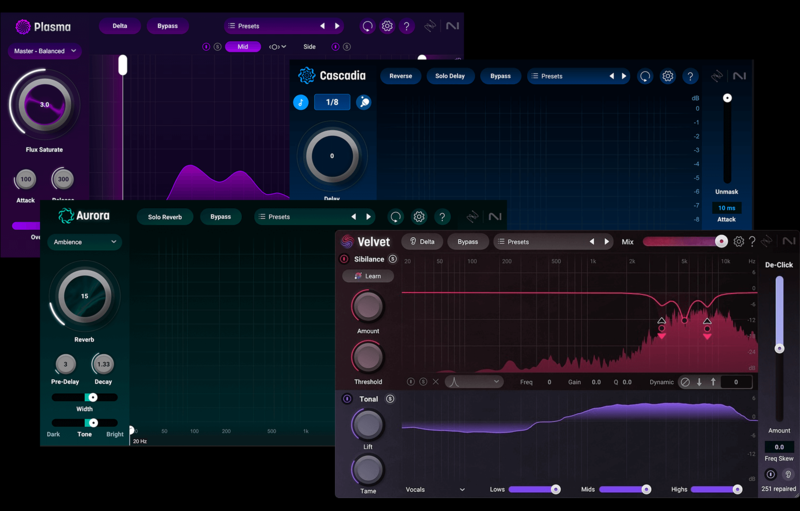Click the Plasma logo icon
The height and width of the screenshot is (511, 800).
point(23,27)
